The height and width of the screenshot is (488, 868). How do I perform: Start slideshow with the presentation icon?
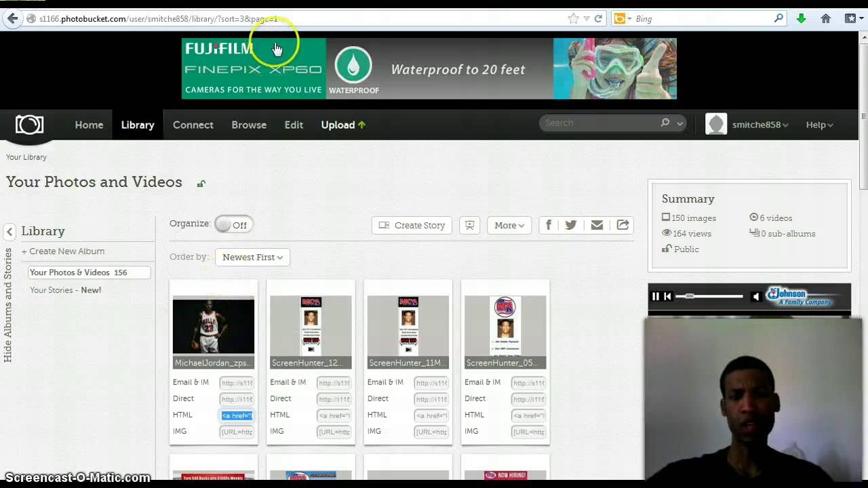469,225
